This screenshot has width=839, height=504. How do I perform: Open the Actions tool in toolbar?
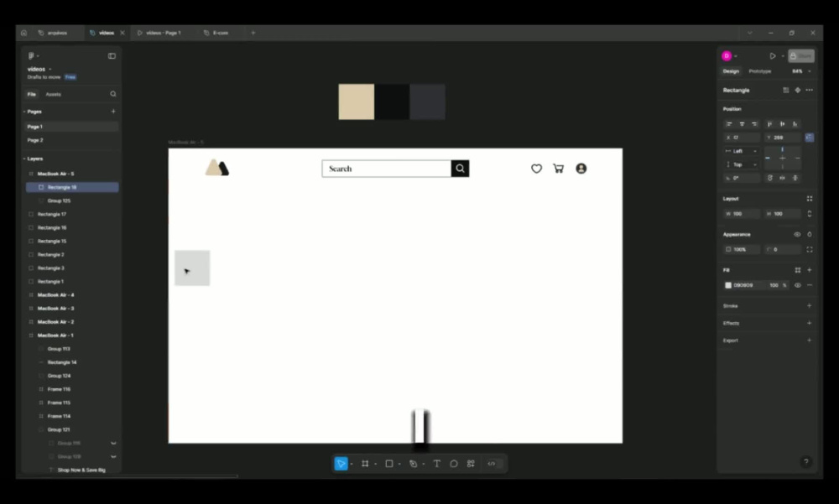point(471,464)
